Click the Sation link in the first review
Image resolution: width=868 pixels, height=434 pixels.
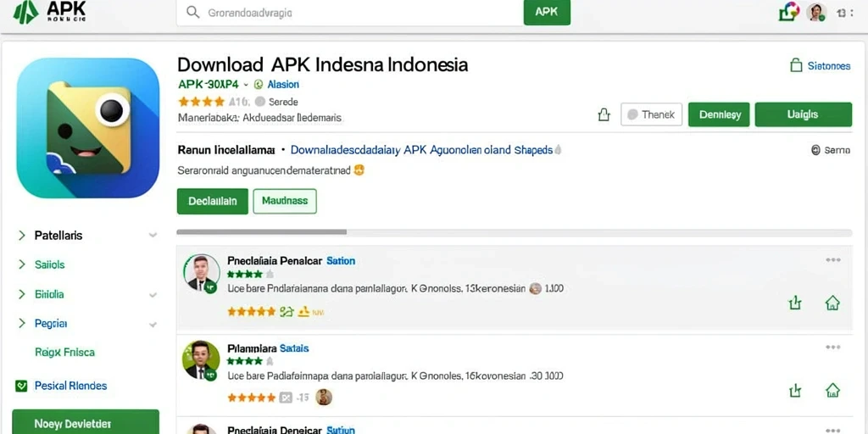(x=341, y=261)
